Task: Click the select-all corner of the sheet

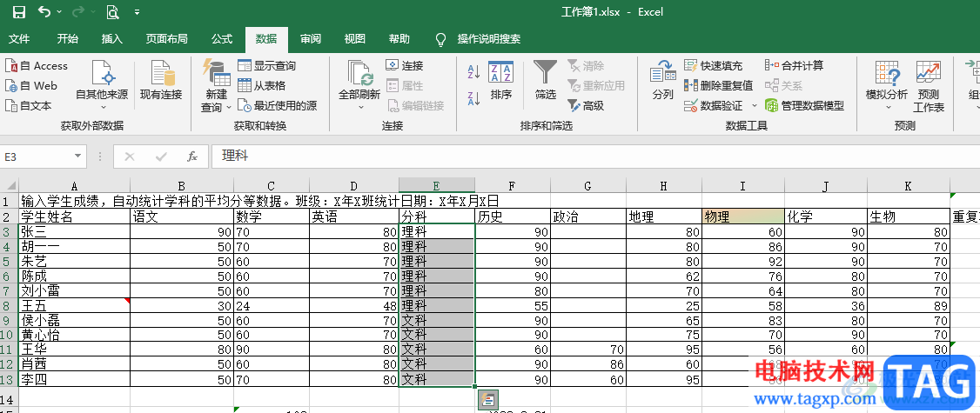Action: click(x=10, y=185)
